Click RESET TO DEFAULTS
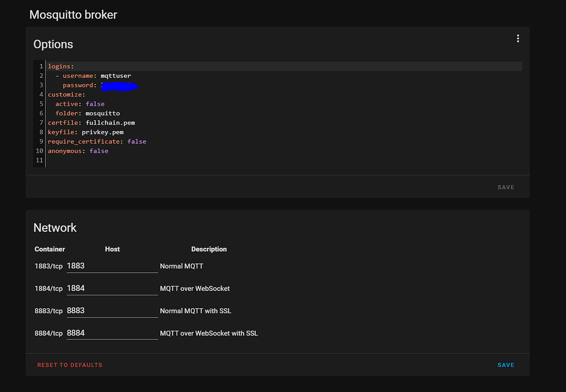 [70, 365]
